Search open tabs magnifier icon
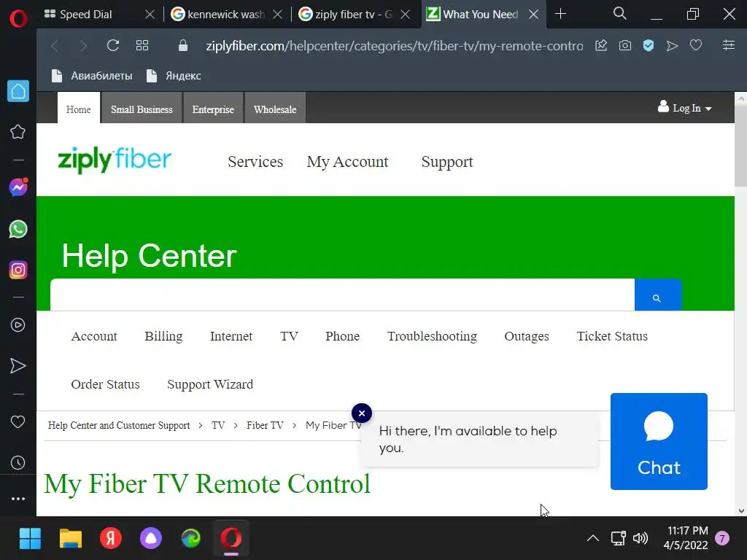 point(620,13)
